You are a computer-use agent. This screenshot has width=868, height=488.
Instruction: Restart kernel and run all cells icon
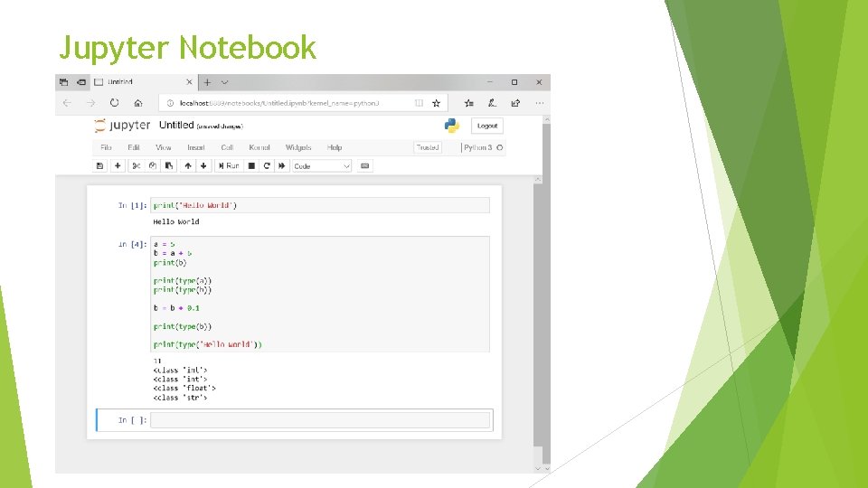(x=282, y=166)
